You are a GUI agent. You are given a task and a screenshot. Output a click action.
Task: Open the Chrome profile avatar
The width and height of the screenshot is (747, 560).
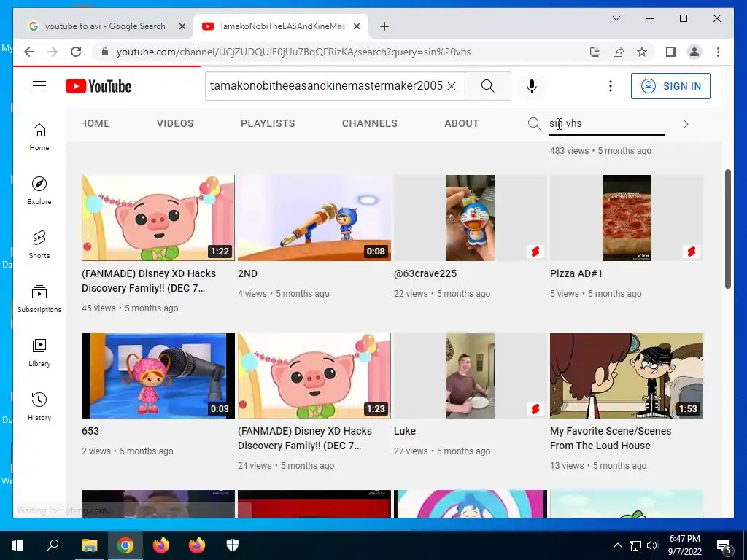(694, 52)
